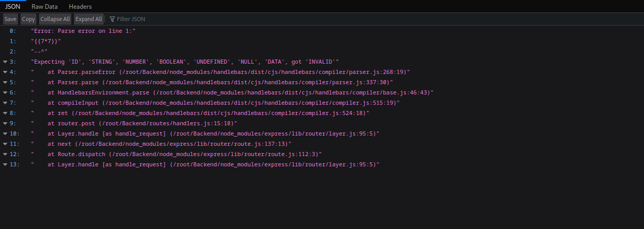644x229 pixels.
Task: Select the JSON tab
Action: 12,7
